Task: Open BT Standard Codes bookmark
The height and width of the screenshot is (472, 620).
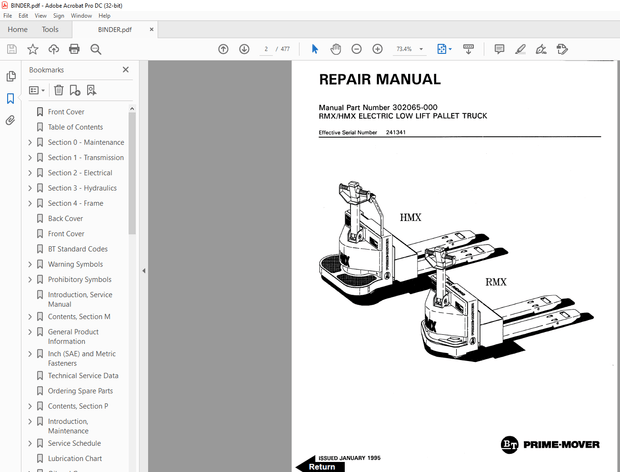Action: coord(78,249)
